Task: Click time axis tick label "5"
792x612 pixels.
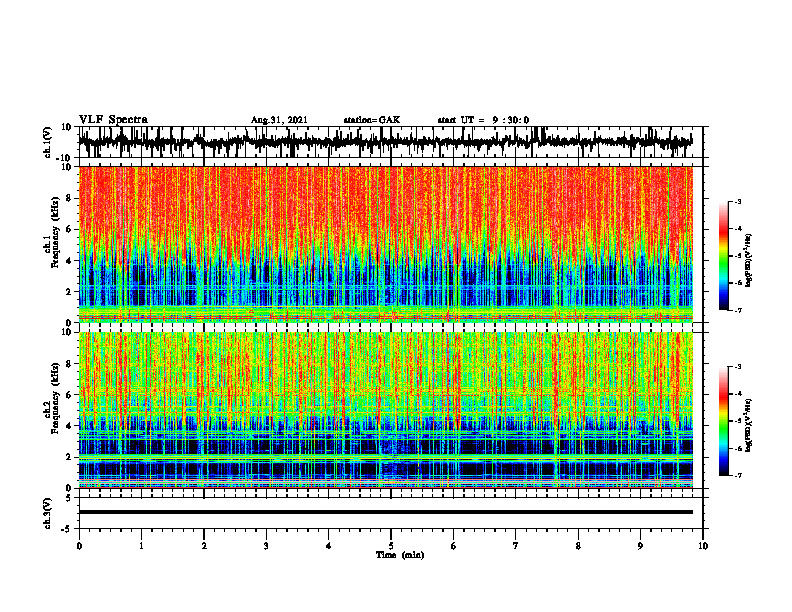Action: pos(391,546)
